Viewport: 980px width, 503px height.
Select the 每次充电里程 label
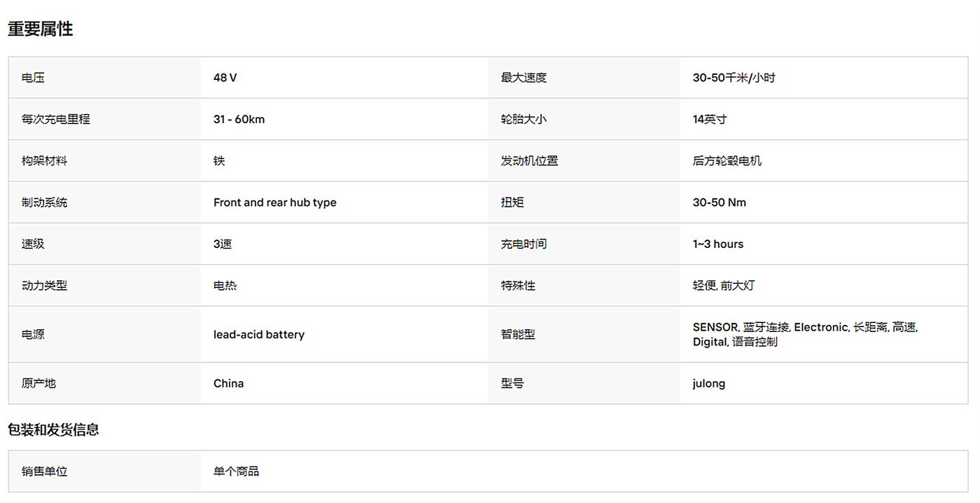pos(56,119)
